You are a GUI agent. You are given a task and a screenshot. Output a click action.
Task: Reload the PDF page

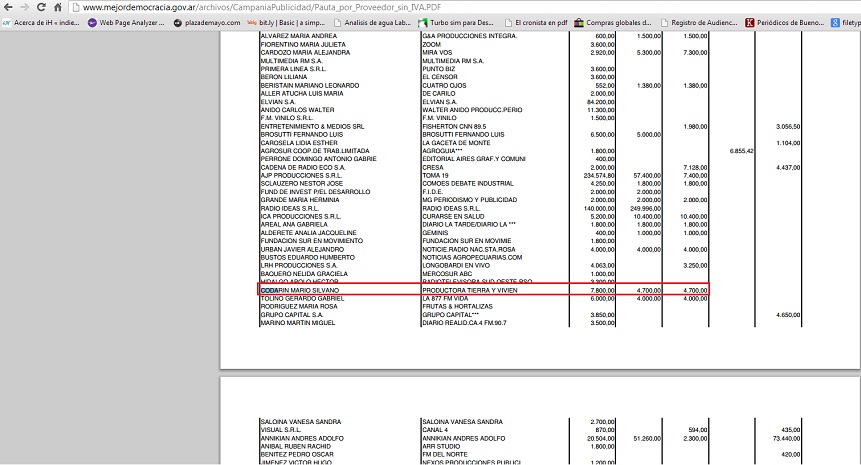(41, 7)
